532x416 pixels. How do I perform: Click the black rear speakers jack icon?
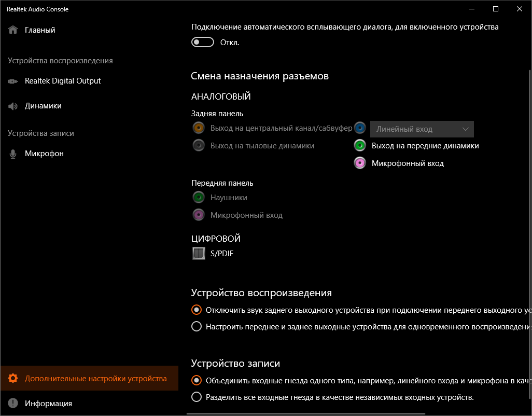198,146
